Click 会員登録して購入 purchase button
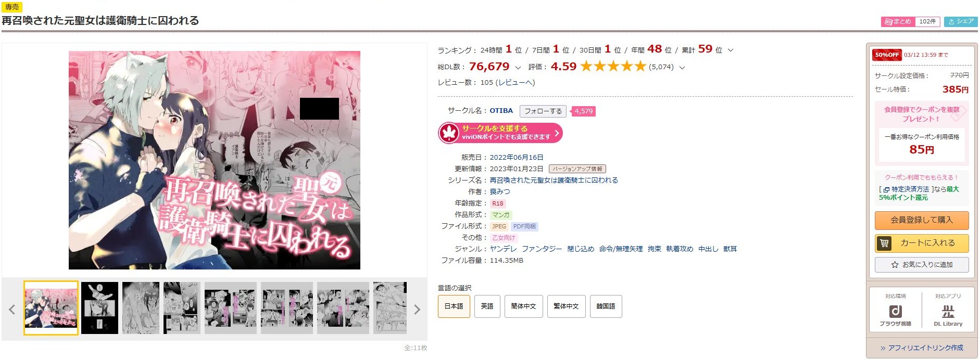This screenshot has width=980, height=360. pos(921,220)
